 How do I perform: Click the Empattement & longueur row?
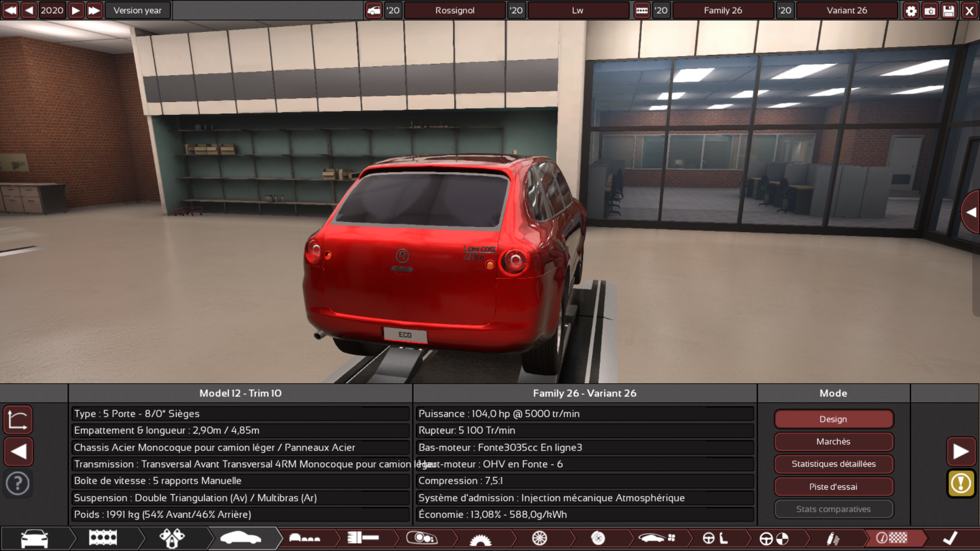point(240,431)
